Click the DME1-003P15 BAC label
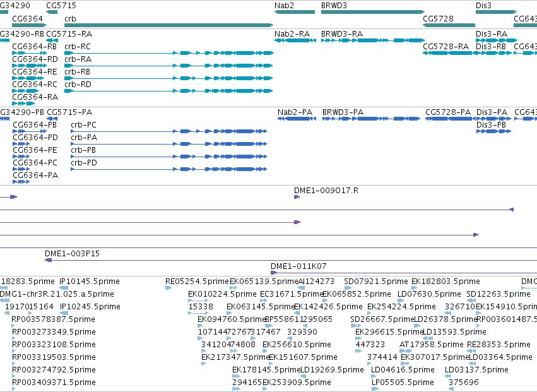 (x=73, y=253)
